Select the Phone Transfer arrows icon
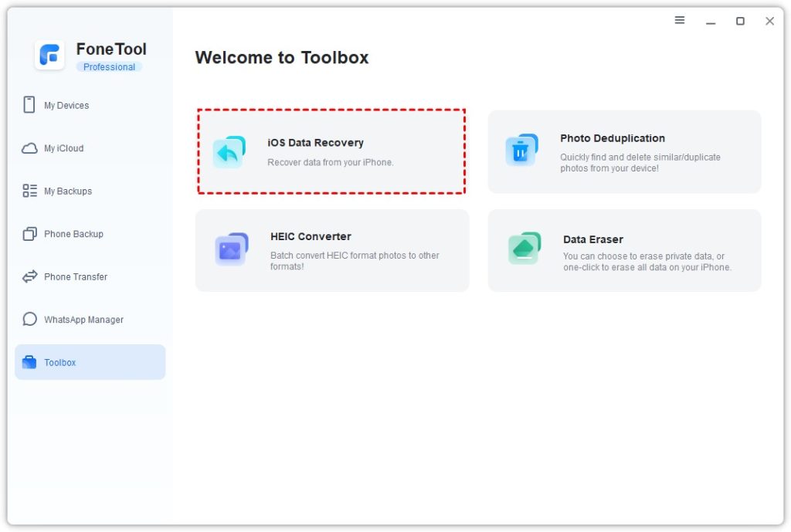Image resolution: width=791 pixels, height=532 pixels. pyautogui.click(x=30, y=276)
